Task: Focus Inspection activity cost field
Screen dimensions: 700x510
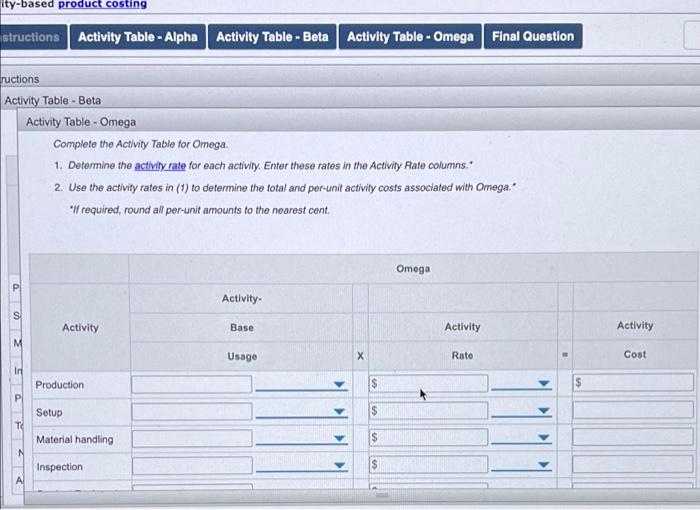Action: [x=633, y=464]
